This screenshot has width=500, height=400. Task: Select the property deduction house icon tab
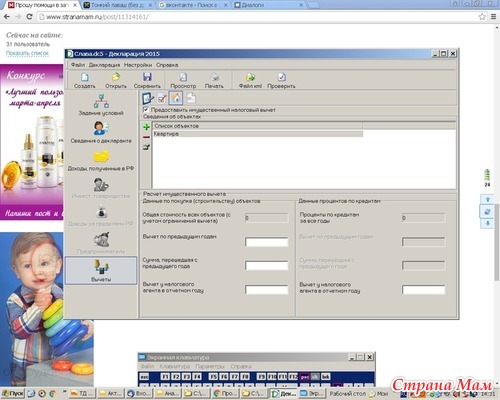[176, 98]
